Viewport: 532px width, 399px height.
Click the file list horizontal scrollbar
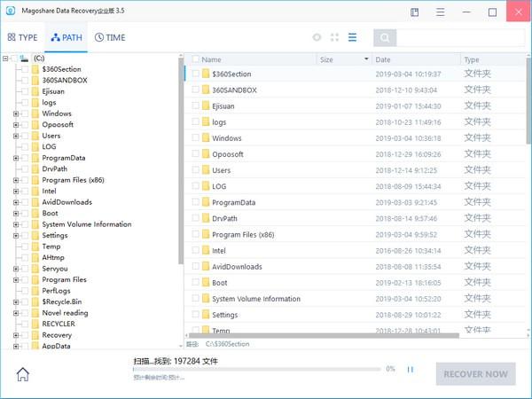point(323,335)
